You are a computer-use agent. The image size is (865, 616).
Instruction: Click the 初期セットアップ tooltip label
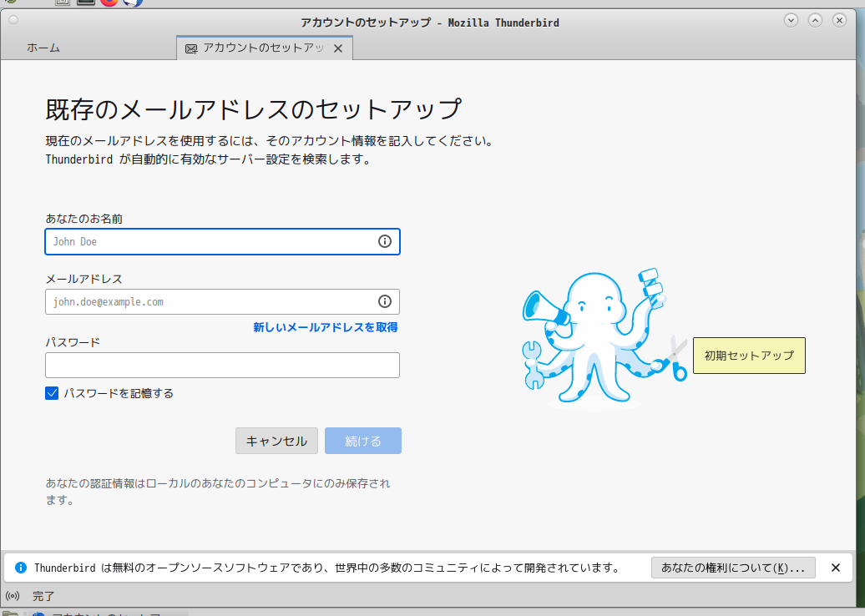click(x=749, y=356)
